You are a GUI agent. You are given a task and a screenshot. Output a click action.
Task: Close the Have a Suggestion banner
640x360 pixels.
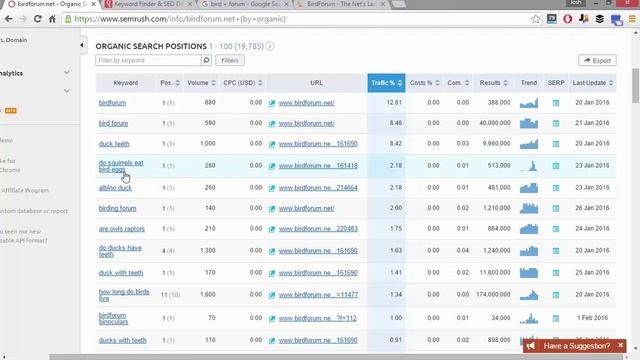coord(620,345)
